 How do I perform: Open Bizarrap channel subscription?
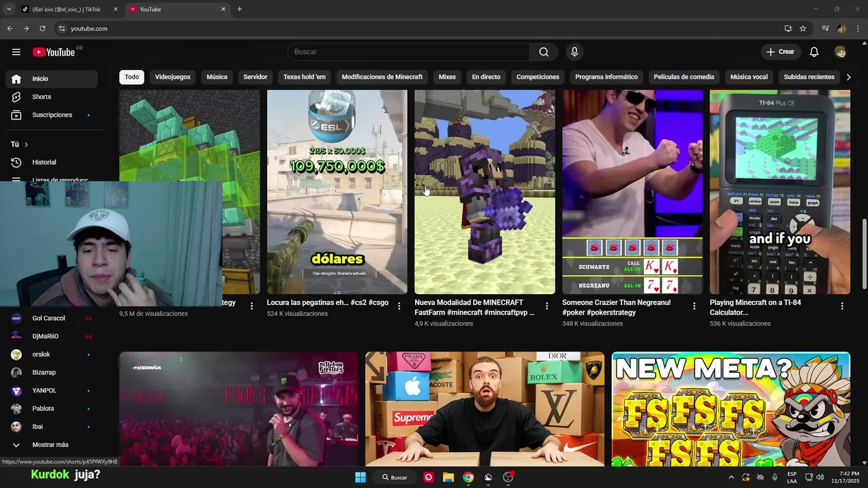tap(52, 373)
